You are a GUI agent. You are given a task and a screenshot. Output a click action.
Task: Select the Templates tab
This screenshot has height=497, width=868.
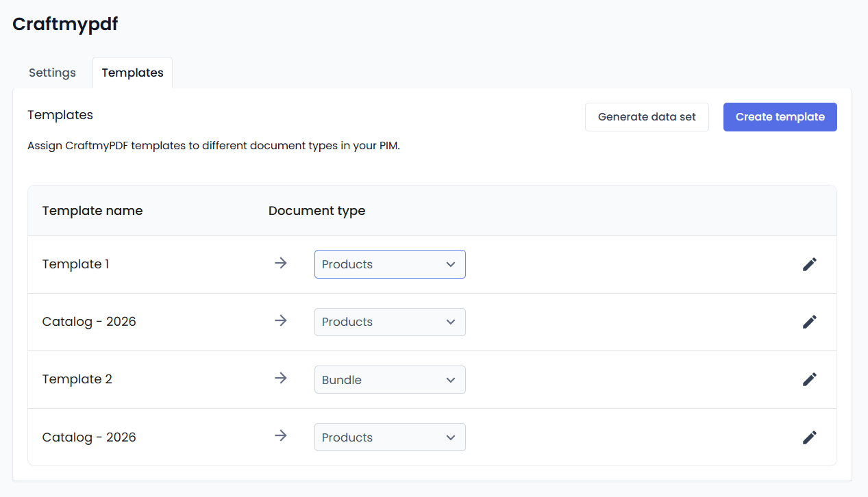[132, 73]
